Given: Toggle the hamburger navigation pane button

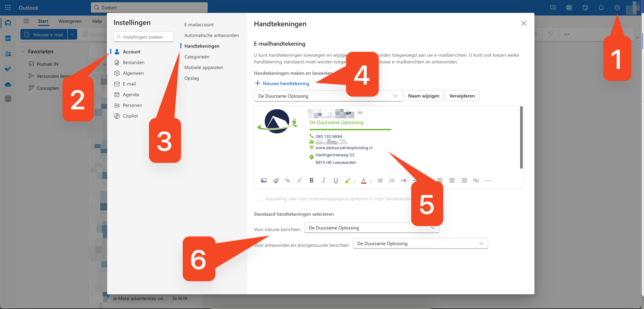Looking at the screenshot, I should 26,21.
